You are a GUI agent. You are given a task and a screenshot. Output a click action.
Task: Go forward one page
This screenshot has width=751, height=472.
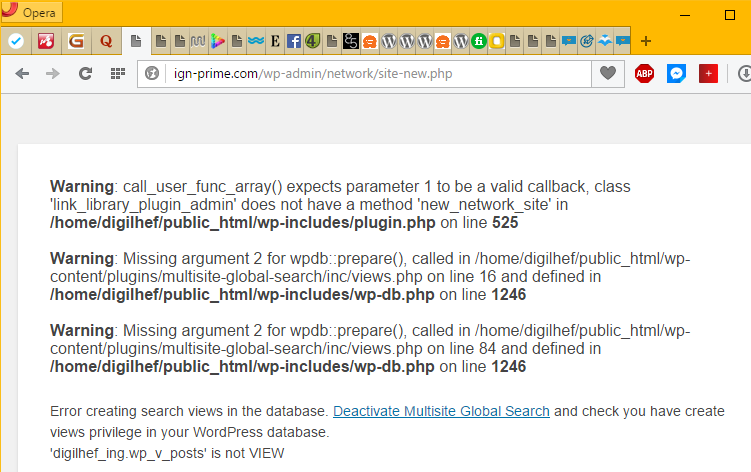point(53,73)
